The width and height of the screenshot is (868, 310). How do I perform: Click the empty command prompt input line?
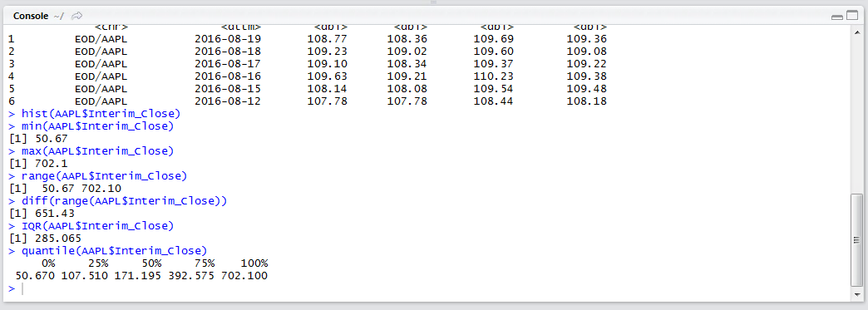pos(432,289)
